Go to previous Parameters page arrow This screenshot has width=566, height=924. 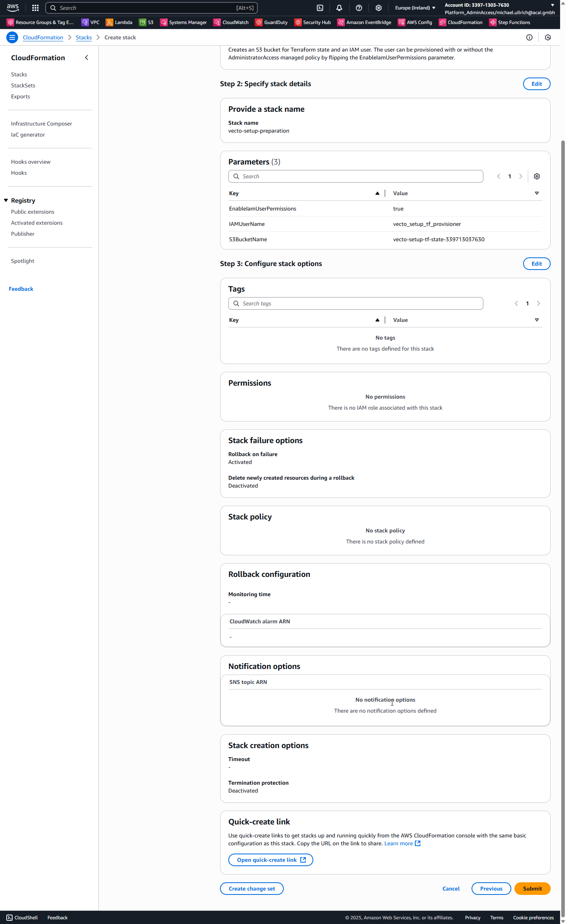[499, 176]
